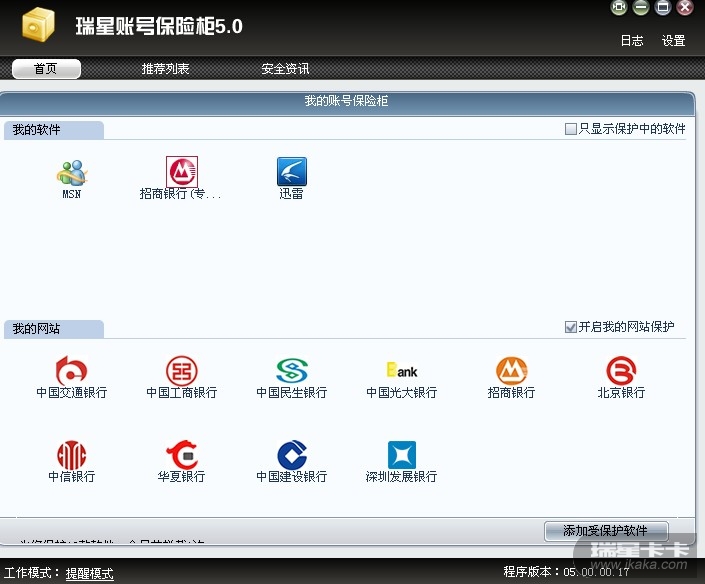Maximize the 瑞星账号保险柜 window

click(x=663, y=7)
